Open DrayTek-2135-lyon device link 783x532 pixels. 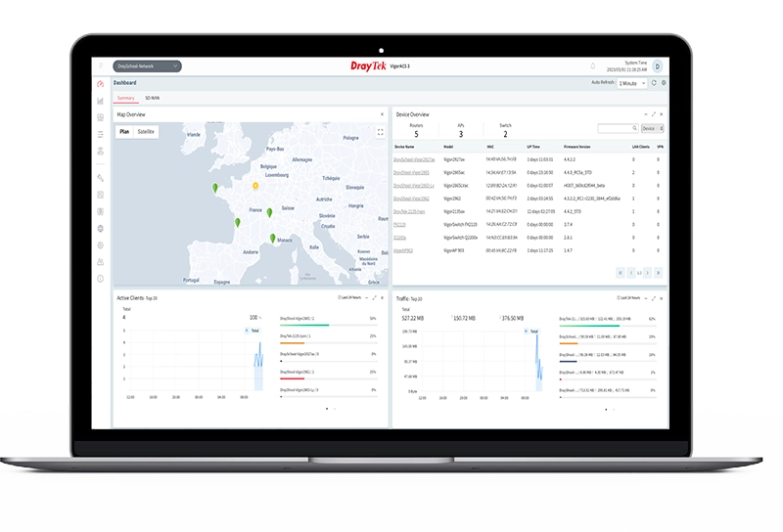[x=409, y=211]
